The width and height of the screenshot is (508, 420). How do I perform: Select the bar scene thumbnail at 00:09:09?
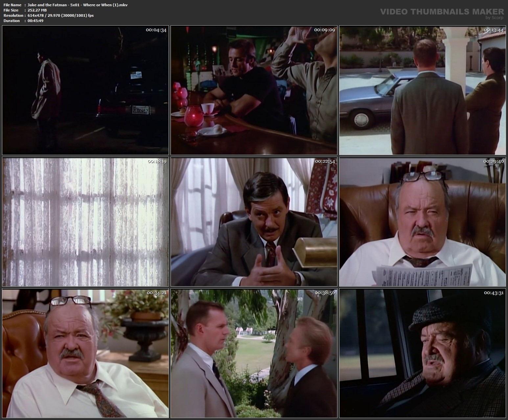click(x=254, y=90)
